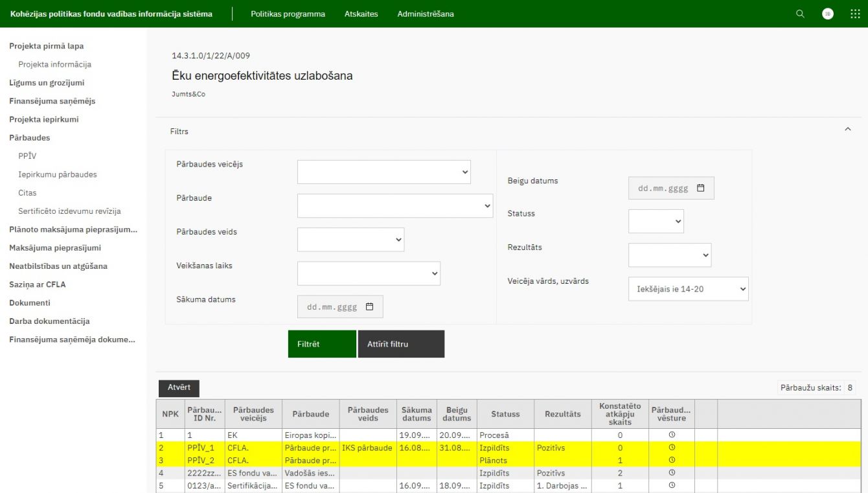View history clock icon for PPĪV_2 row
This screenshot has height=493, width=868.
[x=672, y=461]
